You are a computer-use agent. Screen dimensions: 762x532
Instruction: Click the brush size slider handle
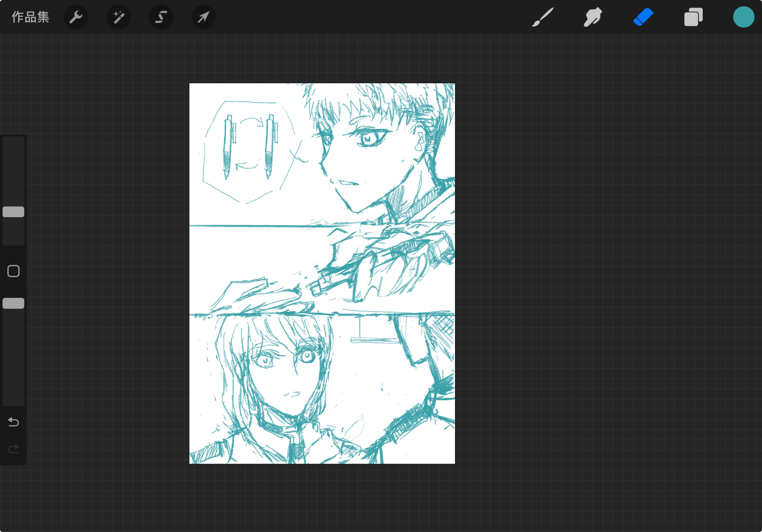(13, 211)
